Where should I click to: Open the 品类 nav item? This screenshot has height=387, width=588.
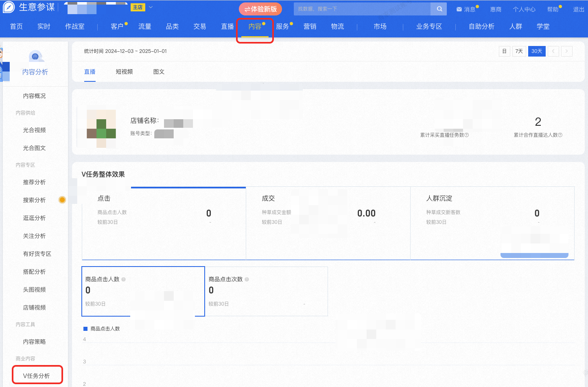point(173,26)
